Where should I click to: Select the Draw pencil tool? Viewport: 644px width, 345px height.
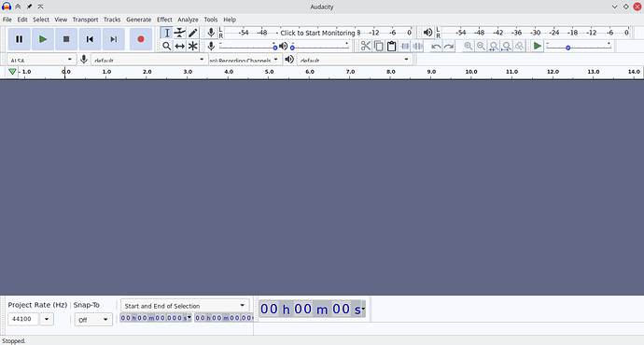192,33
